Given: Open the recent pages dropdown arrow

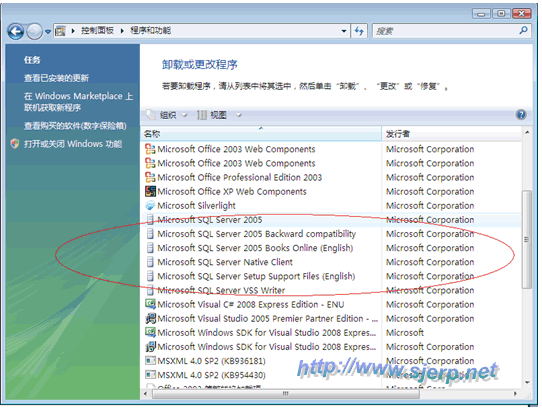Looking at the screenshot, I should coord(48,32).
